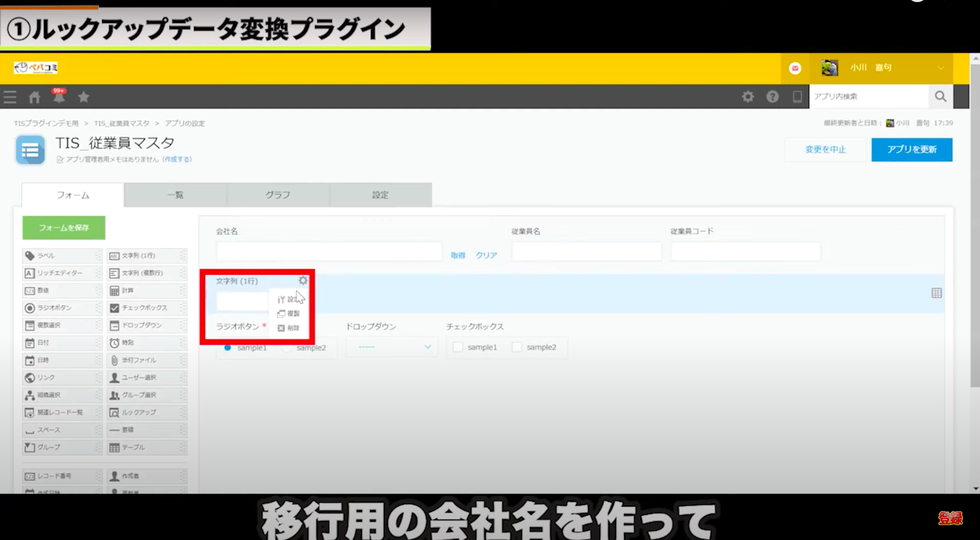The image size is (980, 540).
Task: Click the home icon in header
Action: point(35,97)
